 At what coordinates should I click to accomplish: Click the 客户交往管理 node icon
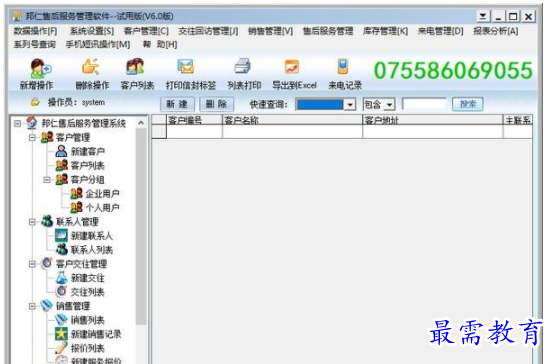(x=47, y=263)
